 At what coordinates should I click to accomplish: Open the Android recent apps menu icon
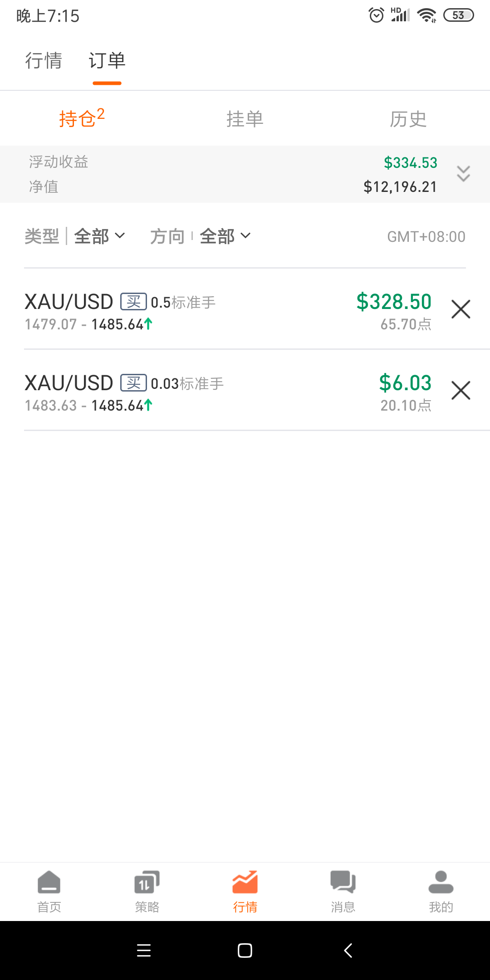pos(144,951)
